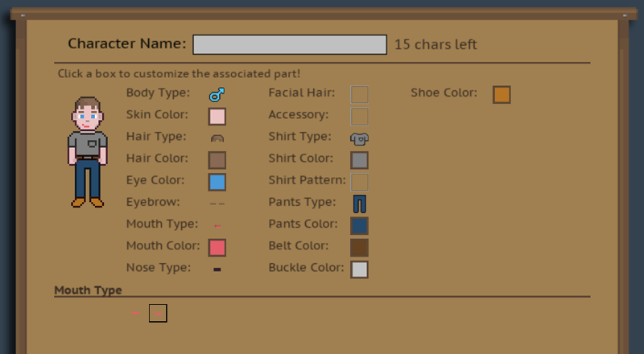Open the Shirt Type t-shirt icon
644x354 pixels.
[x=359, y=139]
